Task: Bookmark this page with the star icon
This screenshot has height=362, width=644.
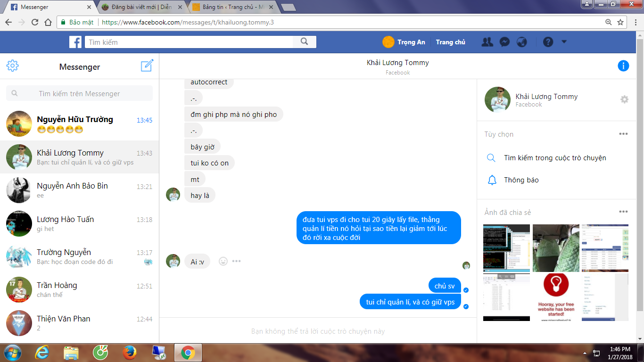Action: click(x=621, y=22)
